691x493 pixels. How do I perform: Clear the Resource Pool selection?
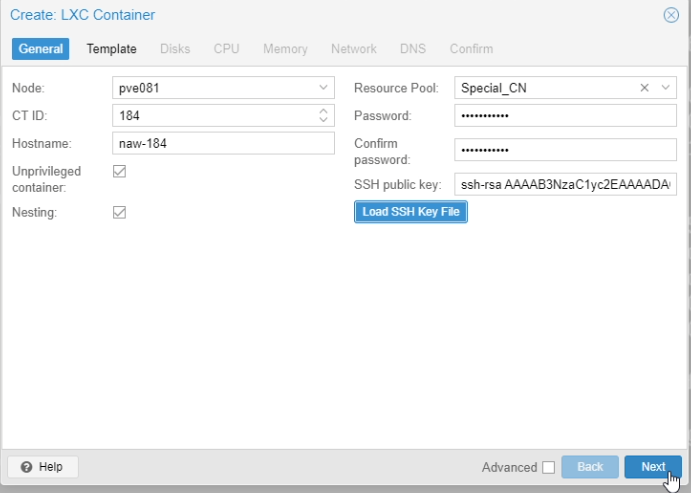(x=644, y=88)
